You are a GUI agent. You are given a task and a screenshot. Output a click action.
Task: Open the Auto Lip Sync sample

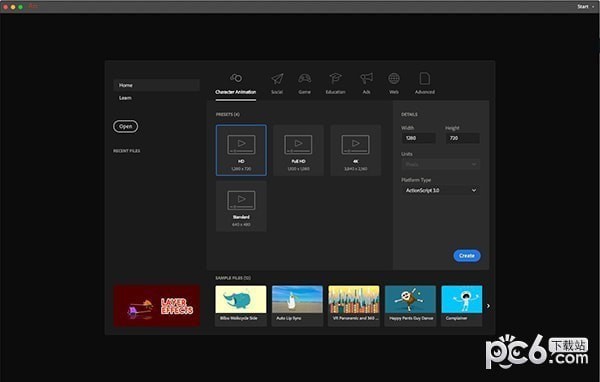[297, 305]
